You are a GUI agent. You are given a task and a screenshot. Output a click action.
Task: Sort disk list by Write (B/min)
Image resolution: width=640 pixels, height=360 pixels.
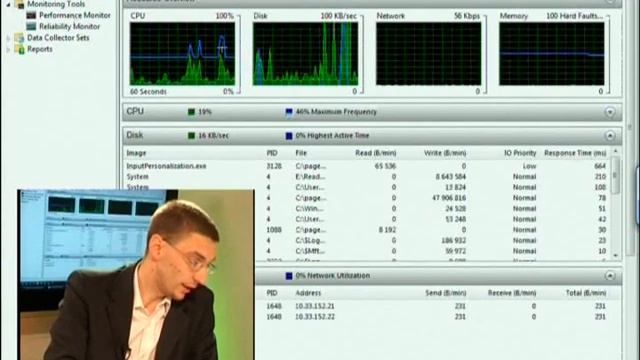pyautogui.click(x=445, y=153)
